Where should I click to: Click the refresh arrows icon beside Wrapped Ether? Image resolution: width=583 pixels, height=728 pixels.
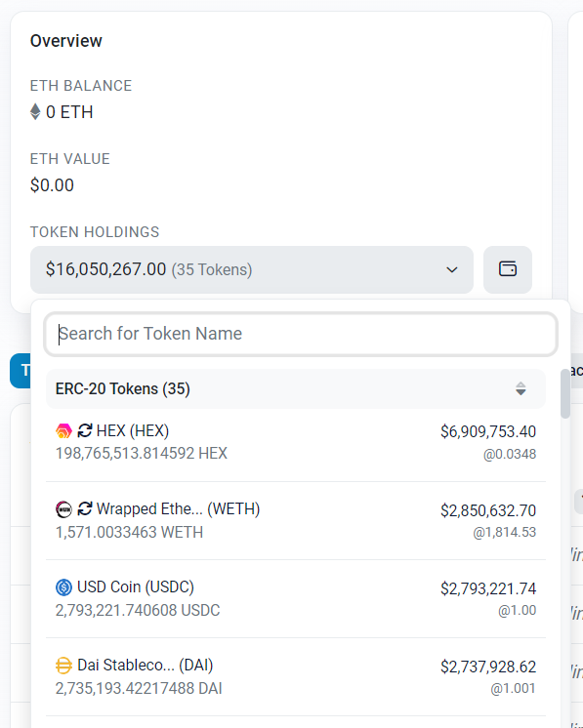coord(85,508)
